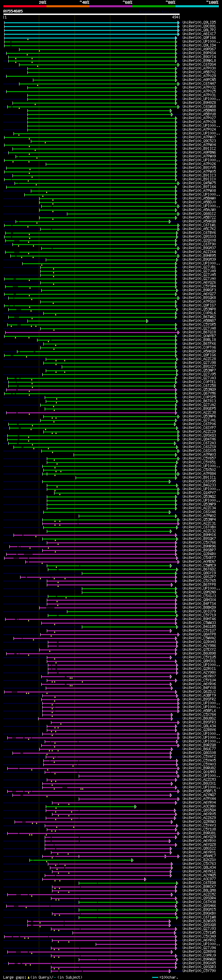Click hit label UniRef100_B9SQK8

pos(199,298)
